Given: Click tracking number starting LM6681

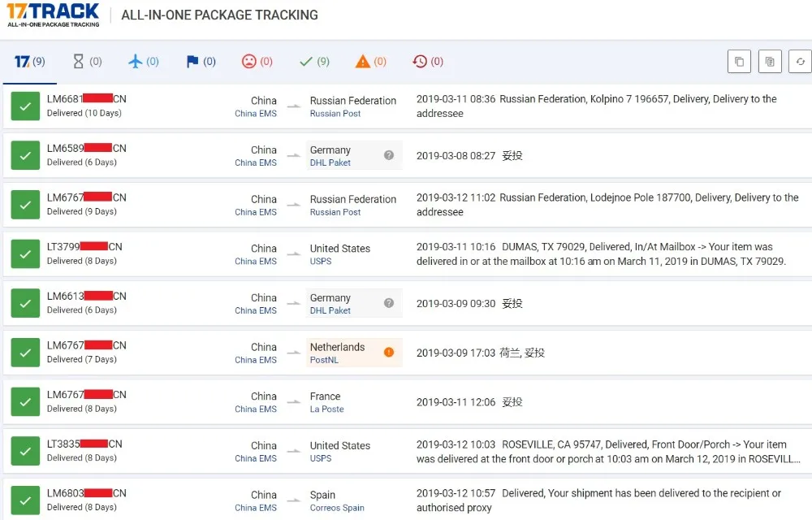Looking at the screenshot, I should (x=87, y=99).
